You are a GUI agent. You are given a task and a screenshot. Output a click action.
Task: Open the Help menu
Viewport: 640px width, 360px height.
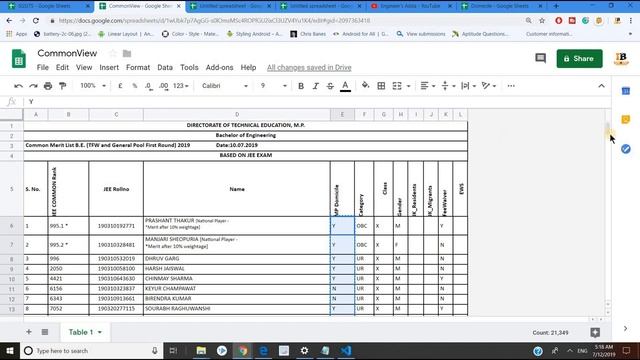248,67
